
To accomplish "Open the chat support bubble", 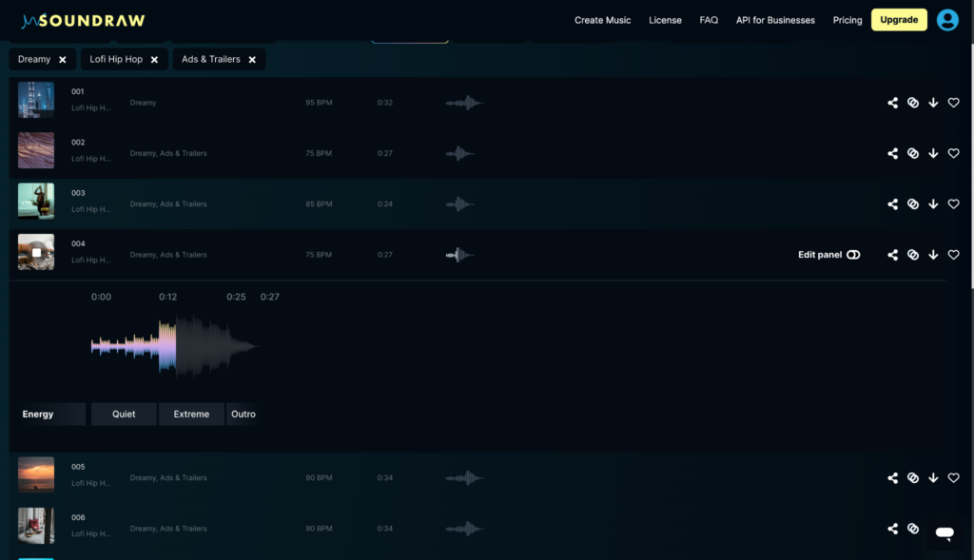I will tap(944, 533).
